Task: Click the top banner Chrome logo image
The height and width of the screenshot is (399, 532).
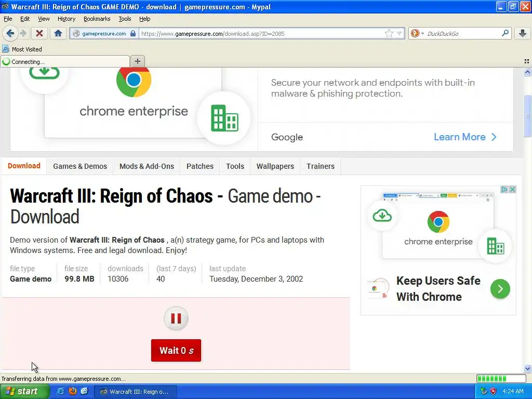Action: [x=134, y=81]
